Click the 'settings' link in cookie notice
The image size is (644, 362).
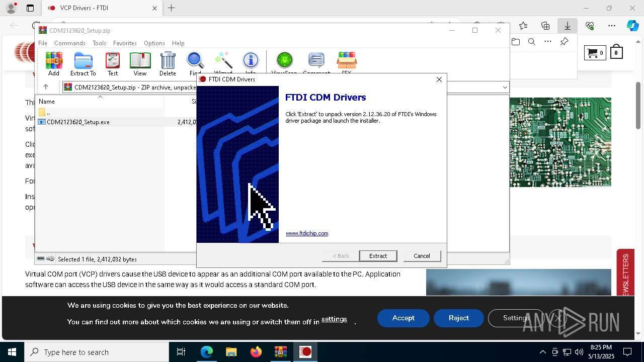pyautogui.click(x=334, y=319)
